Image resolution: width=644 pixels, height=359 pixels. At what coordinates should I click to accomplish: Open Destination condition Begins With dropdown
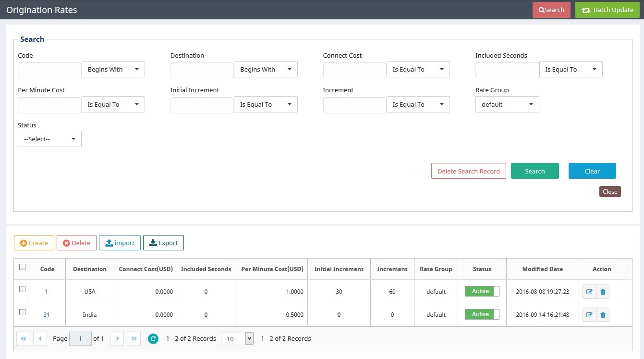pyautogui.click(x=266, y=69)
